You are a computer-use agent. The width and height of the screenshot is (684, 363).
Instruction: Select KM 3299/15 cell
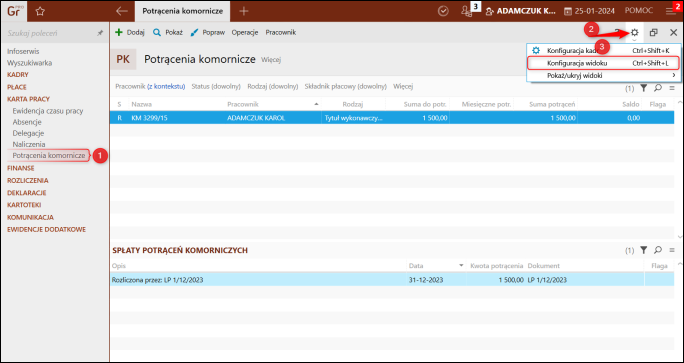pos(176,118)
